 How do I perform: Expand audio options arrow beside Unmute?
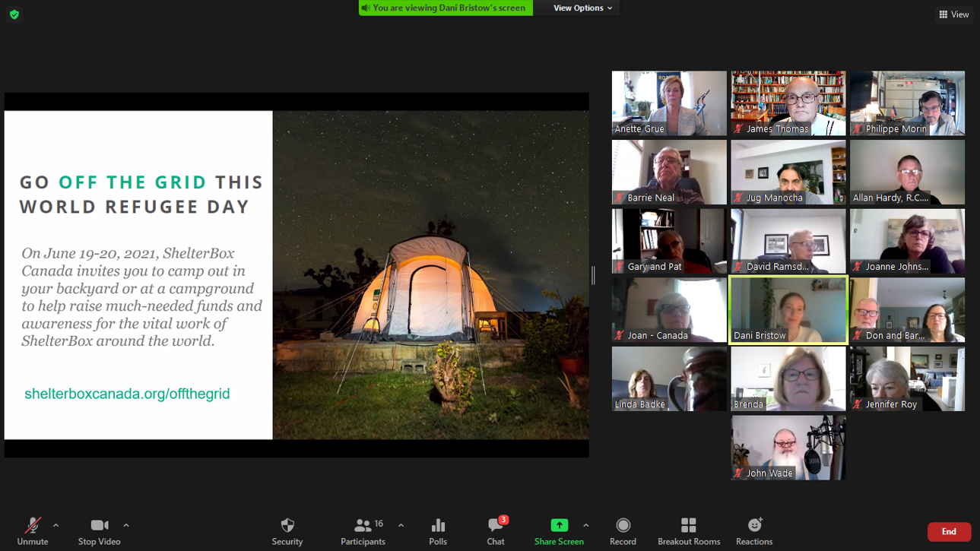(x=56, y=525)
